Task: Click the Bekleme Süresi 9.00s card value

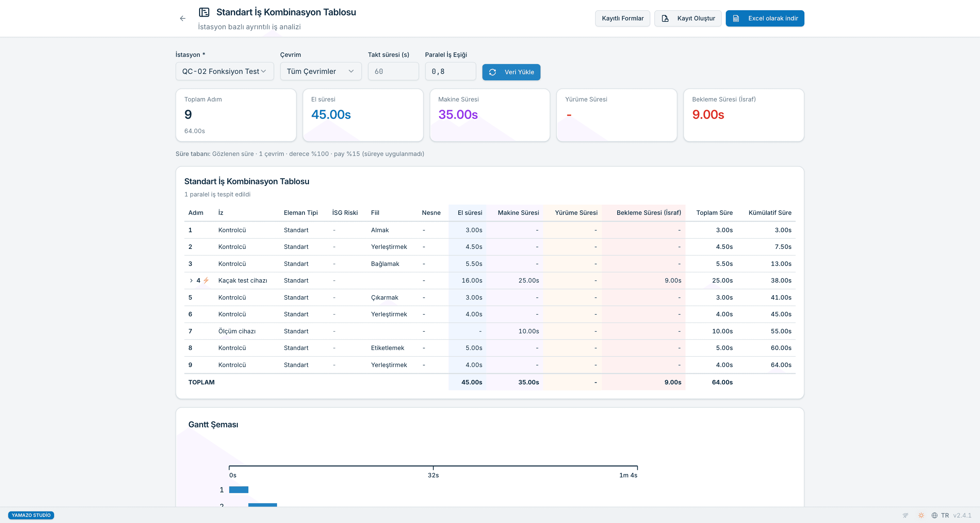Action: [708, 114]
